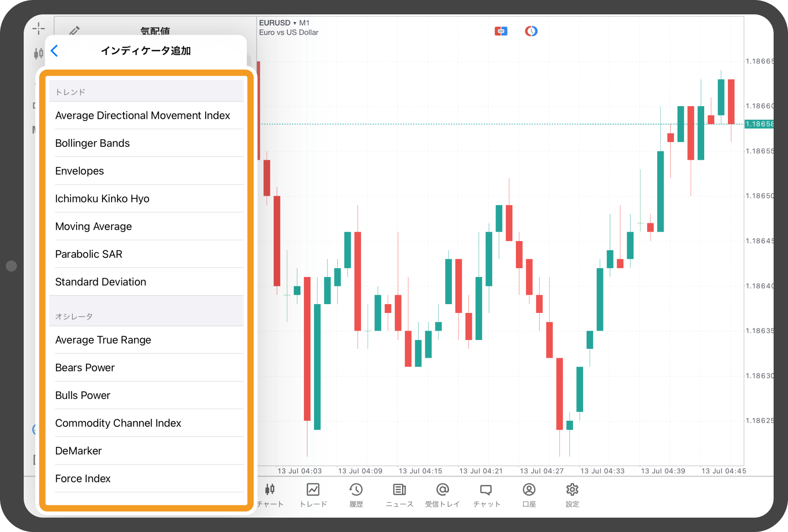Open the チャット chat tab

pyautogui.click(x=486, y=495)
